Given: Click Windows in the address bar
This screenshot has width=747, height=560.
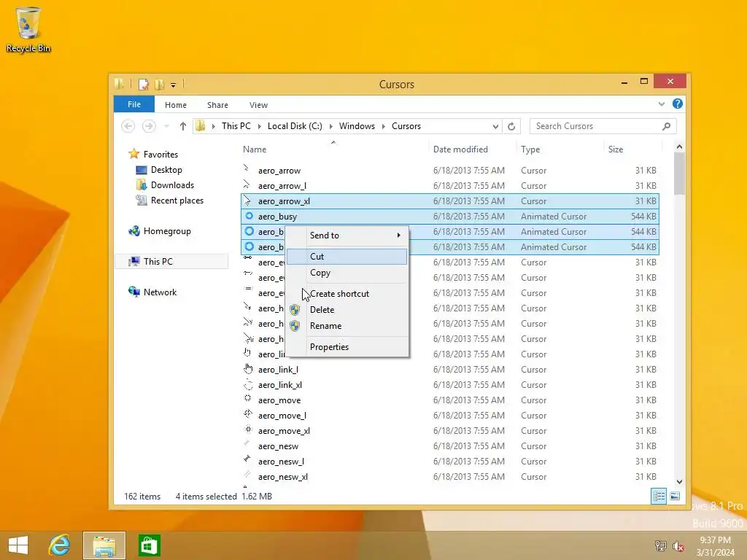Looking at the screenshot, I should click(x=357, y=126).
